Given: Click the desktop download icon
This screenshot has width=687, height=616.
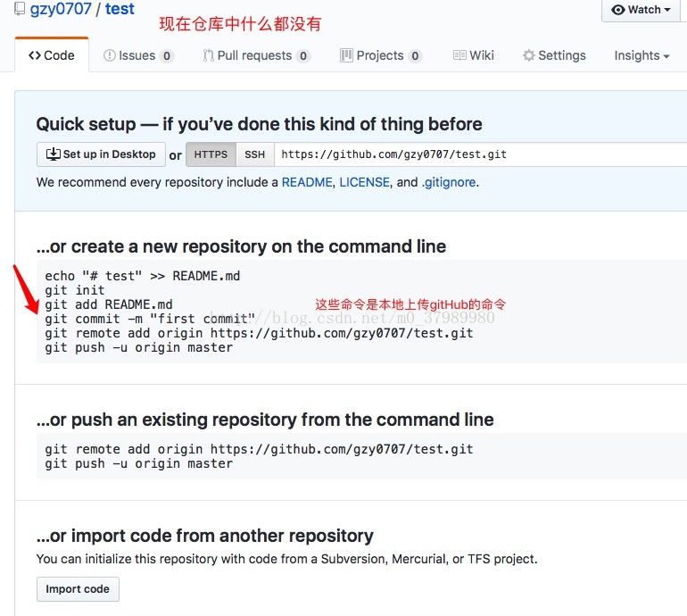Looking at the screenshot, I should click(x=54, y=154).
